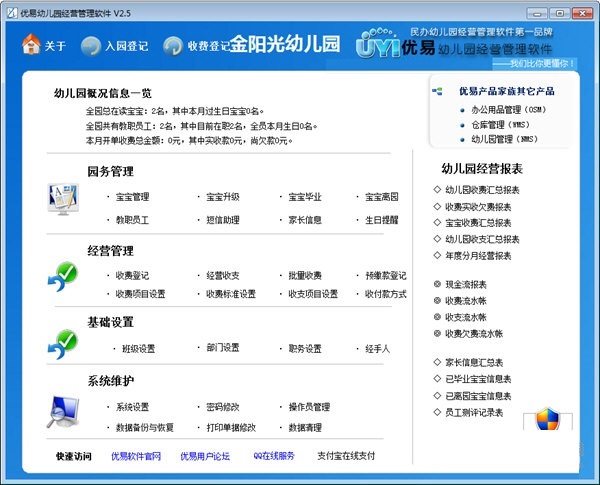The height and width of the screenshot is (485, 600).
Task: Open 预缴款登记
Action: (386, 276)
